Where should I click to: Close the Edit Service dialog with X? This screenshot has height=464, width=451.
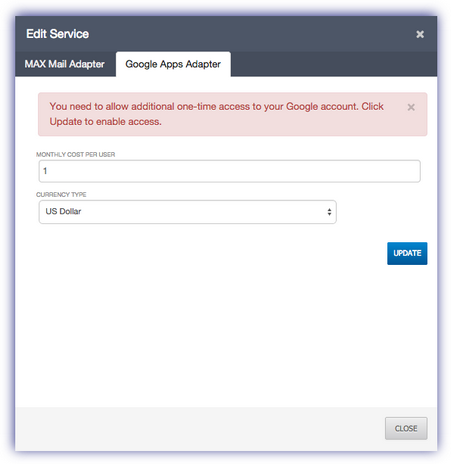(x=420, y=34)
